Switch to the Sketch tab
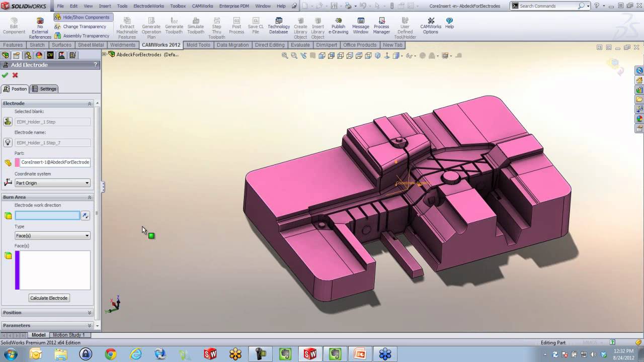This screenshot has height=362, width=644. coord(37,45)
